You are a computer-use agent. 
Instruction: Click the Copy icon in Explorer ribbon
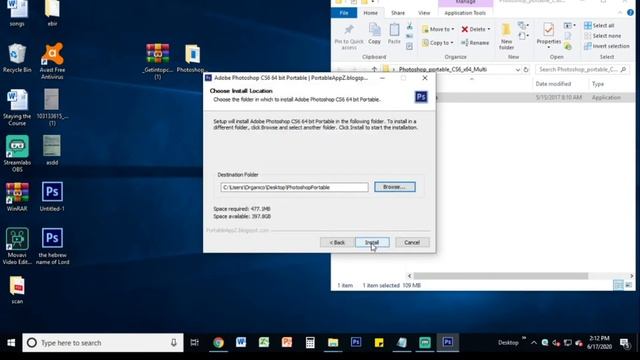coord(374,33)
